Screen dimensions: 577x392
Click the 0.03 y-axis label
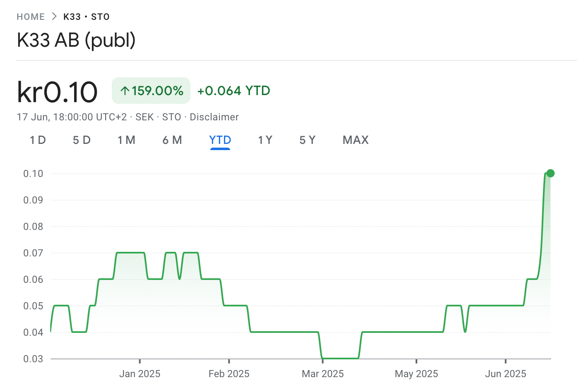coord(33,359)
